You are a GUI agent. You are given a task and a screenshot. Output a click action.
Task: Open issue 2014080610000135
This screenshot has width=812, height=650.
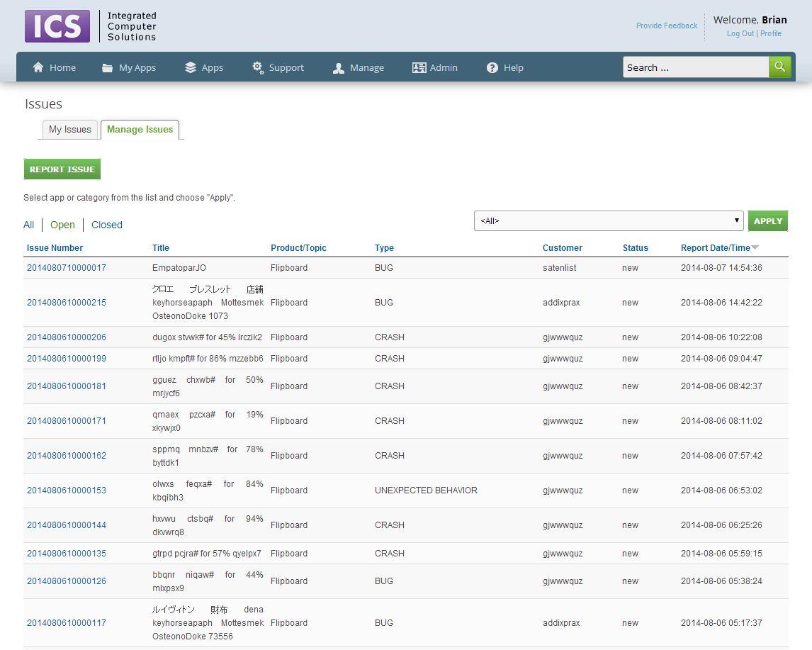point(67,554)
